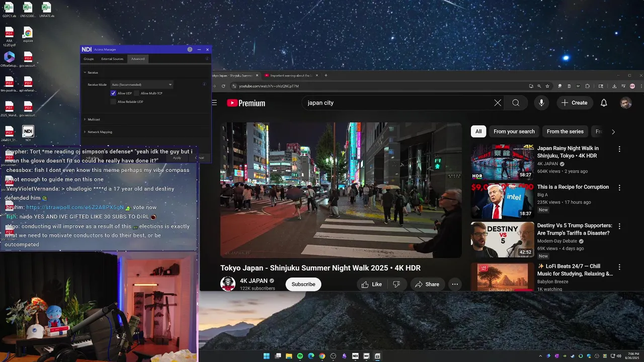Collapse the Receive section
The width and height of the screenshot is (644, 362).
(85, 72)
